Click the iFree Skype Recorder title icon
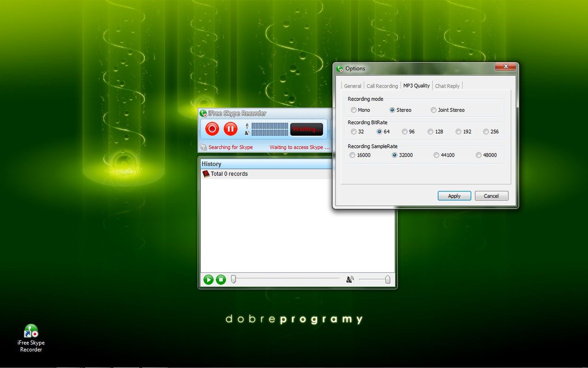This screenshot has height=368, width=588. pyautogui.click(x=203, y=113)
